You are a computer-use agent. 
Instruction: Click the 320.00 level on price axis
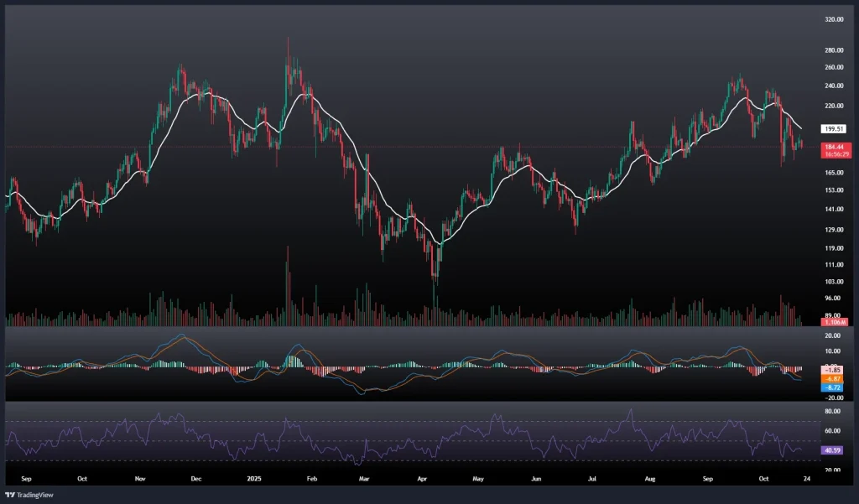834,18
